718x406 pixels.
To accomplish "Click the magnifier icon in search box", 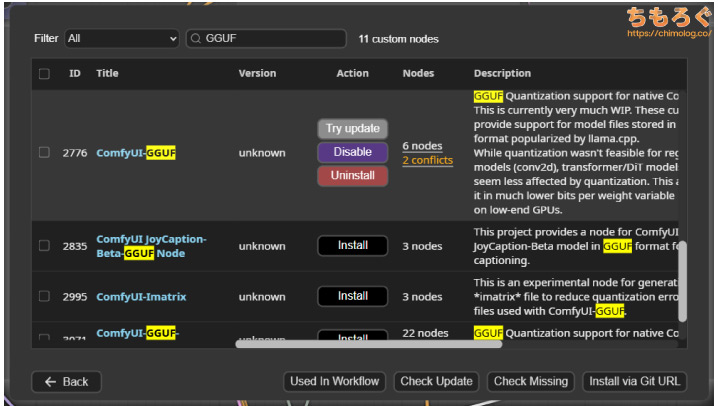I will 196,38.
